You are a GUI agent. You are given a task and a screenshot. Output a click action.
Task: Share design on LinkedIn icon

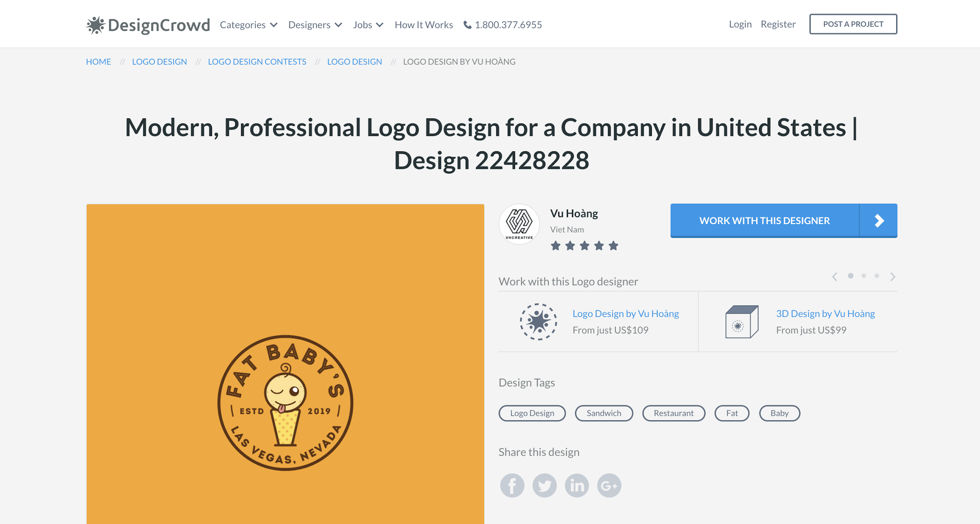click(577, 486)
